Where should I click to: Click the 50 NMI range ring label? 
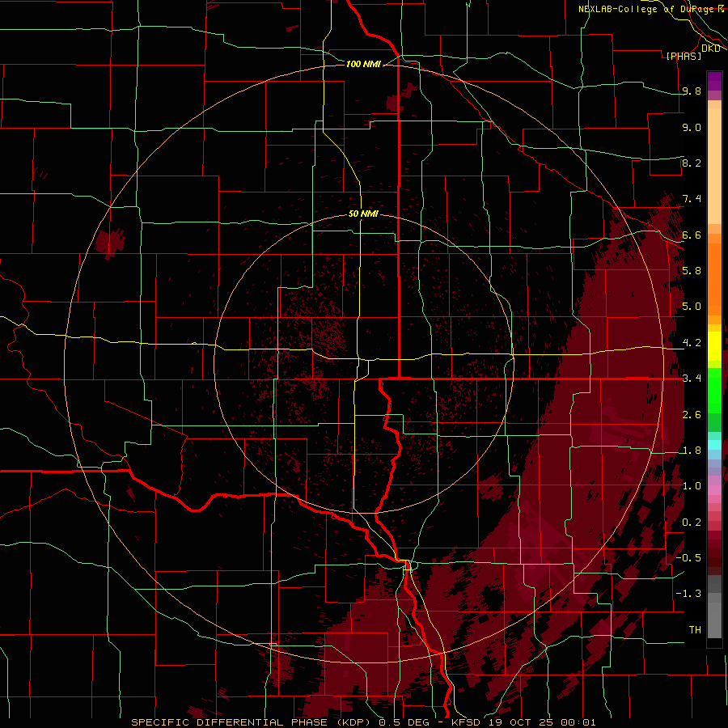click(x=363, y=214)
